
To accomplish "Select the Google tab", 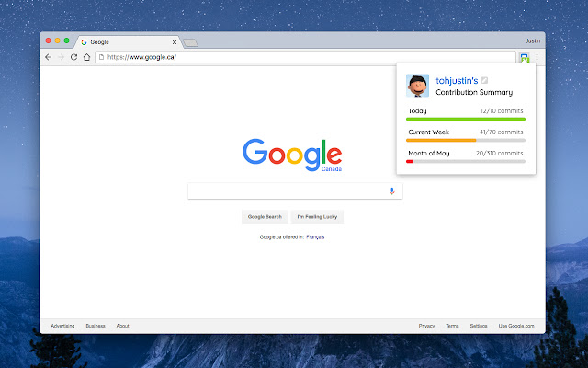I will point(129,42).
